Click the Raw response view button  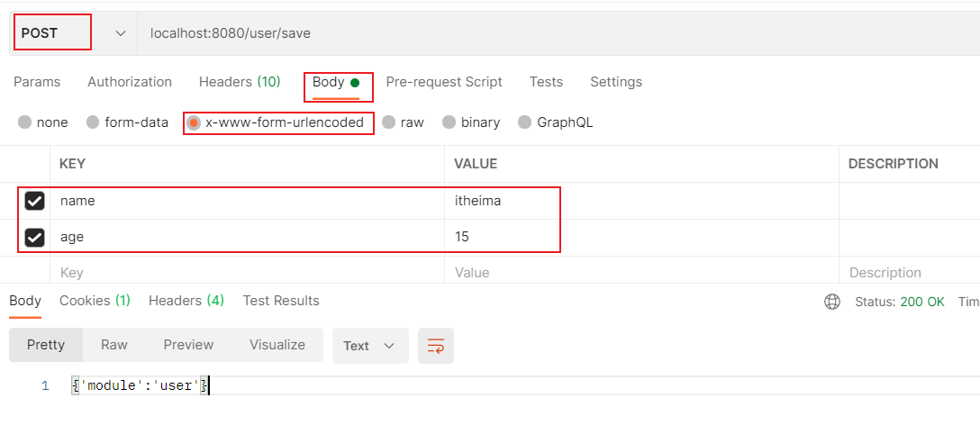114,345
